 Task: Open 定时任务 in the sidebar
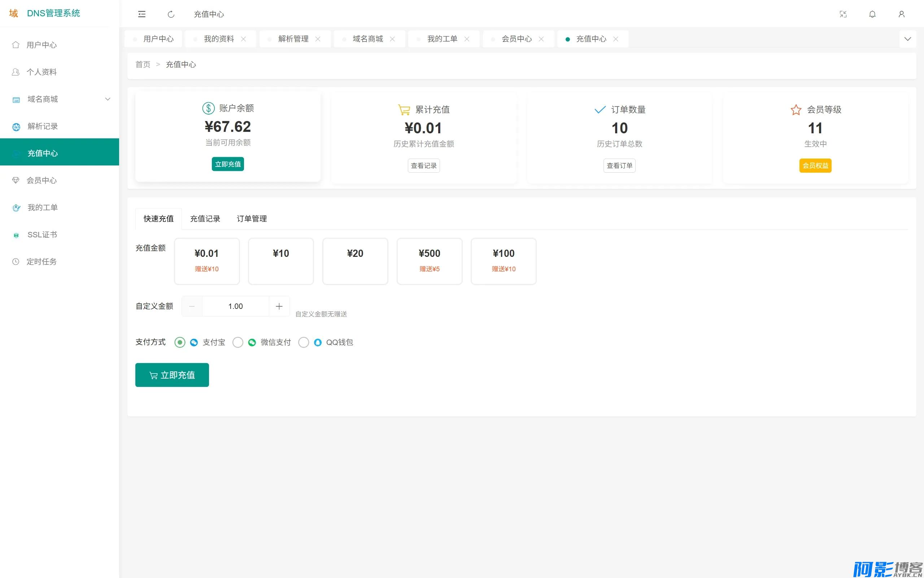(x=60, y=262)
